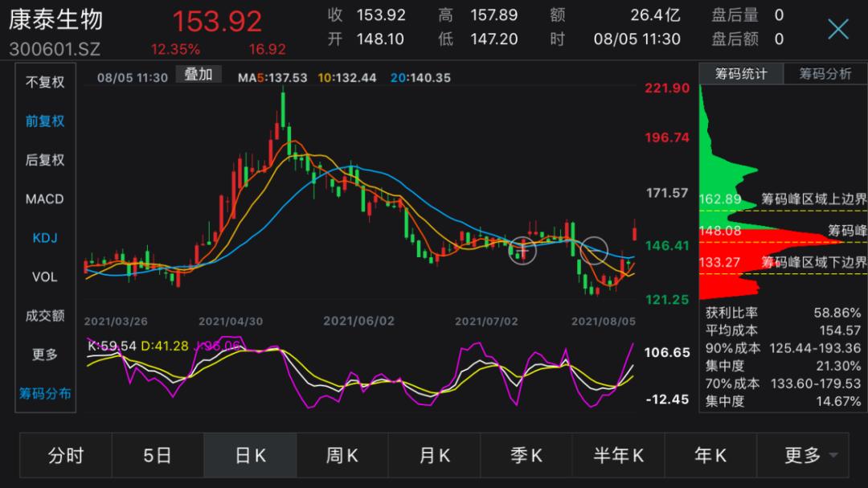Show the KDJ indicator
Image resolution: width=868 pixels, height=488 pixels.
[45, 238]
